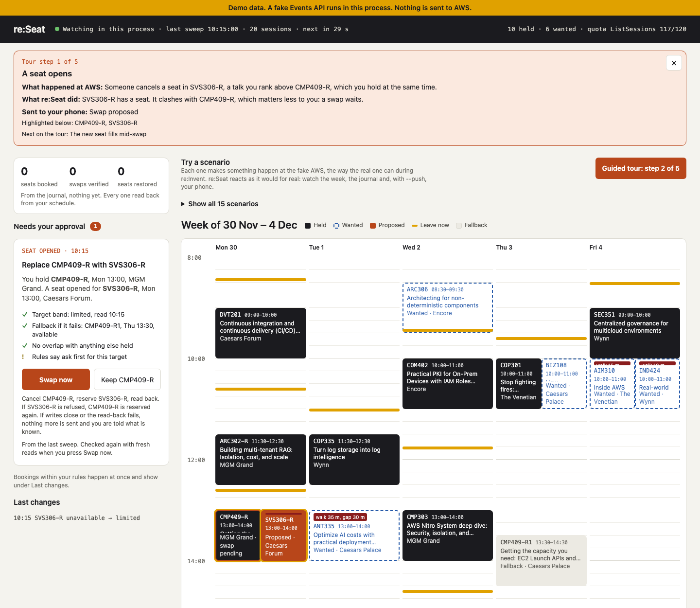Open the COP301 Stop fighting fires session
Image resolution: width=700 pixels, height=608 pixels.
click(519, 384)
